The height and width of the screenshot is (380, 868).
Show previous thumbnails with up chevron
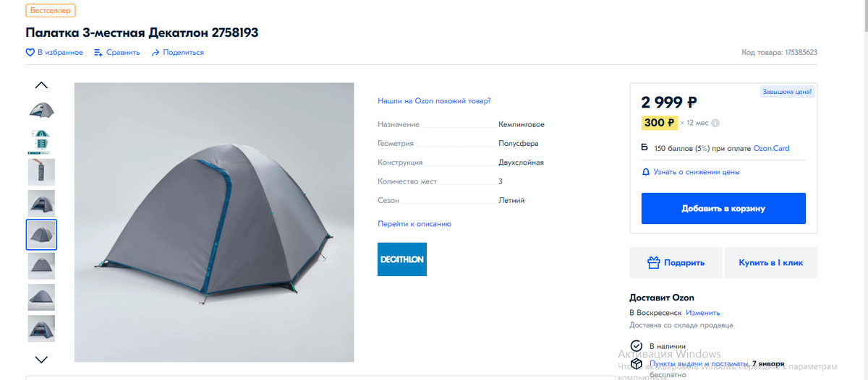[41, 85]
